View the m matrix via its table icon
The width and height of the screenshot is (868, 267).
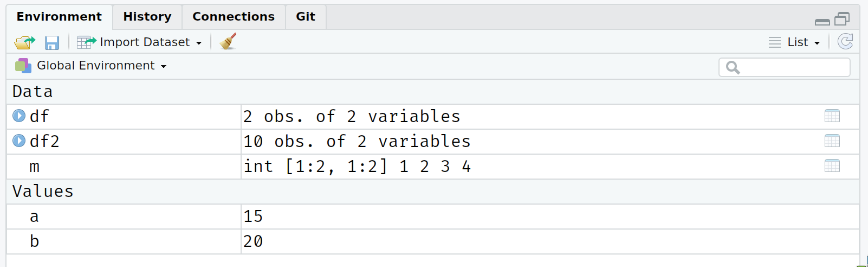point(832,166)
